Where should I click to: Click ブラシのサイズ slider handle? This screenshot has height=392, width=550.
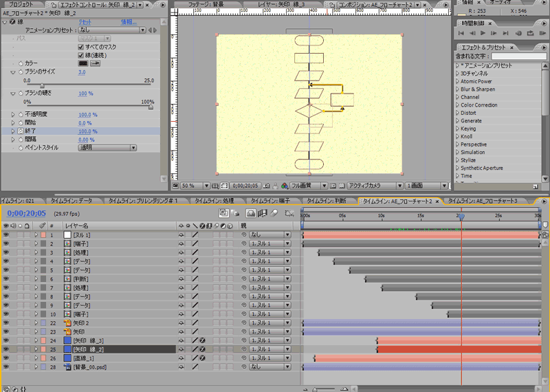(x=42, y=86)
